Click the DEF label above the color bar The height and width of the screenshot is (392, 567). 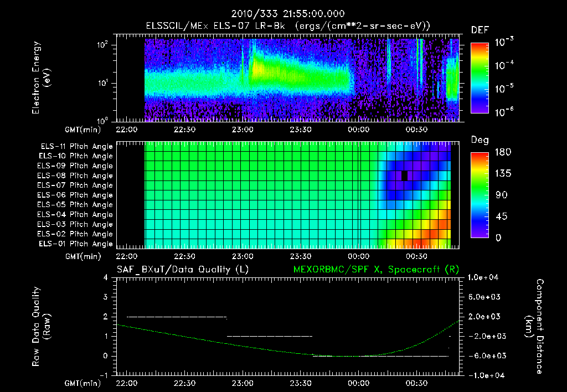[480, 30]
